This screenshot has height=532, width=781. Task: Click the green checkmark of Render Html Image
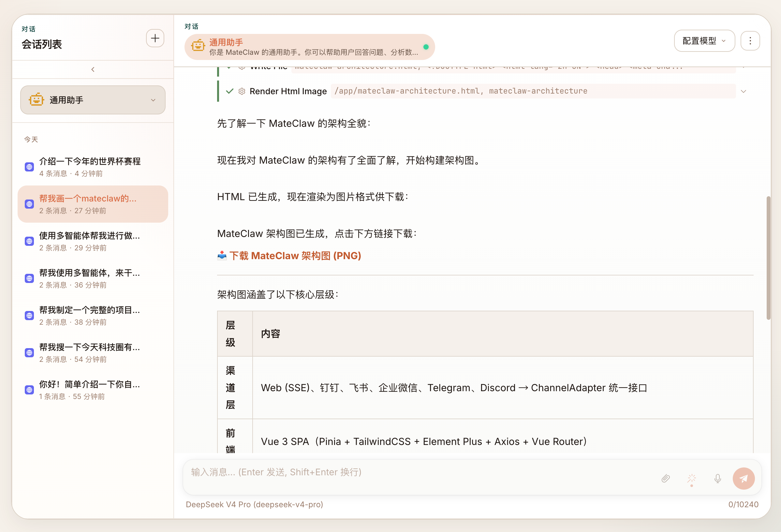[x=230, y=91]
